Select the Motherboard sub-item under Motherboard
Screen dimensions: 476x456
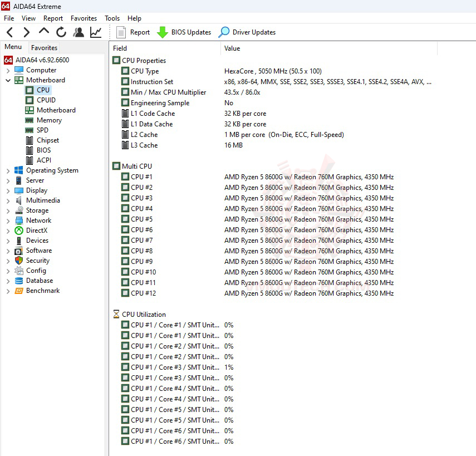coord(56,110)
